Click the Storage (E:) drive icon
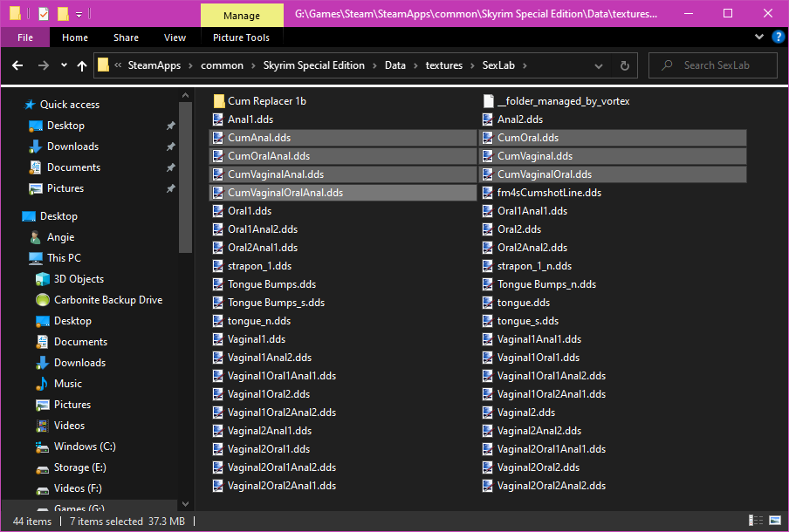 pos(42,467)
